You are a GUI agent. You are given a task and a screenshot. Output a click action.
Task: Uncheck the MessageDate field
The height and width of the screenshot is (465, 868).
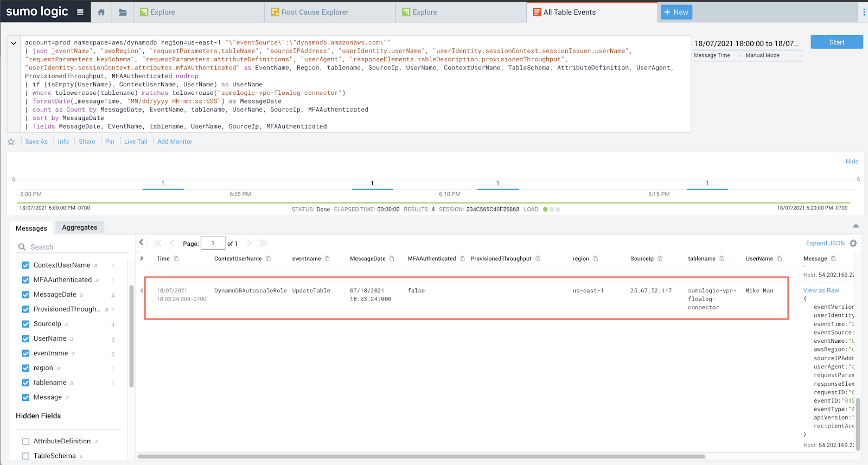point(25,295)
